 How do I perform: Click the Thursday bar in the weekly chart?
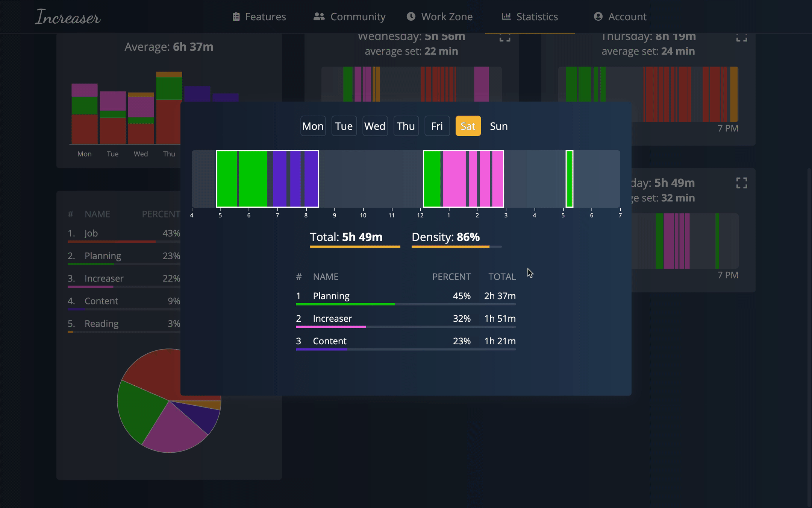tap(168, 108)
